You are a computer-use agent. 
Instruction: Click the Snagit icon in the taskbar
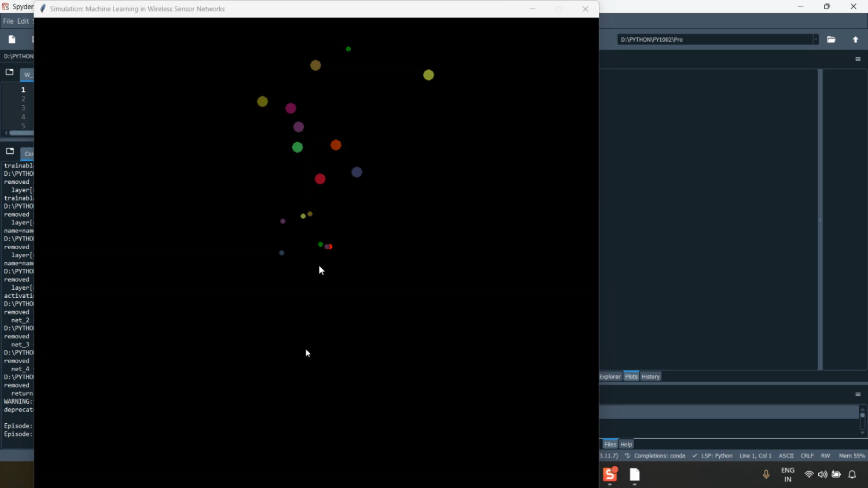click(x=610, y=475)
